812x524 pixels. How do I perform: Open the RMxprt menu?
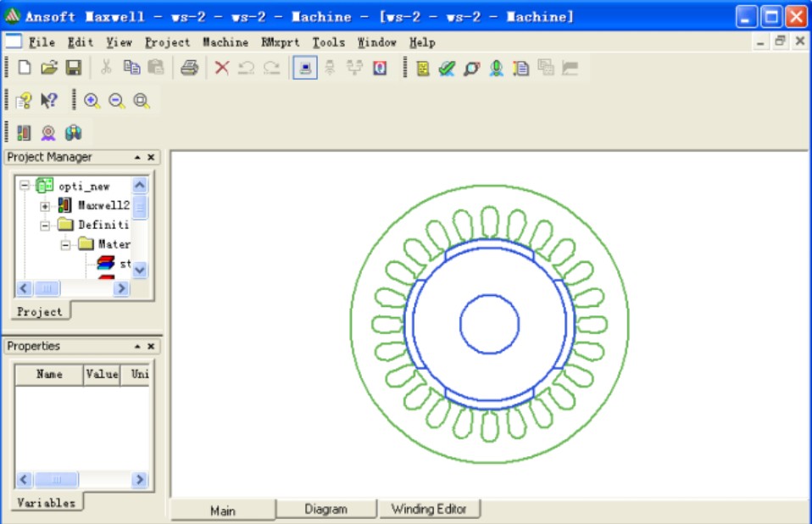[x=281, y=42]
